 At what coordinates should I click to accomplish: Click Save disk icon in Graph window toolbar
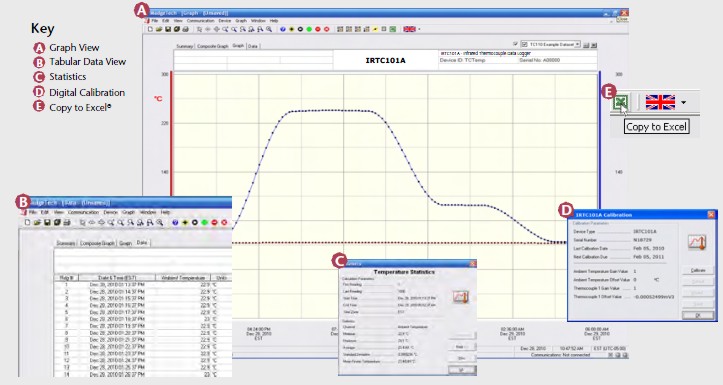[168, 29]
